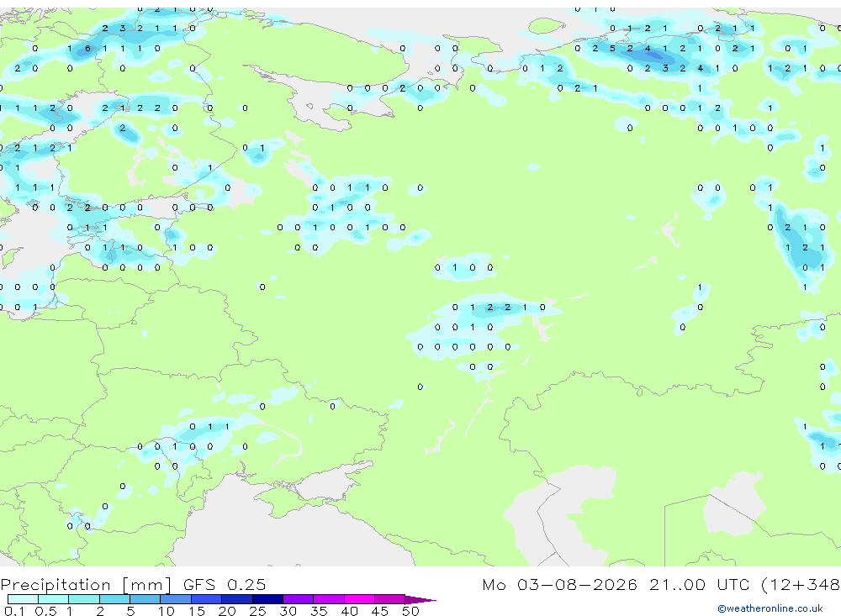The image size is (841, 616).
Task: Click the legend value '10'
Action: 167,611
